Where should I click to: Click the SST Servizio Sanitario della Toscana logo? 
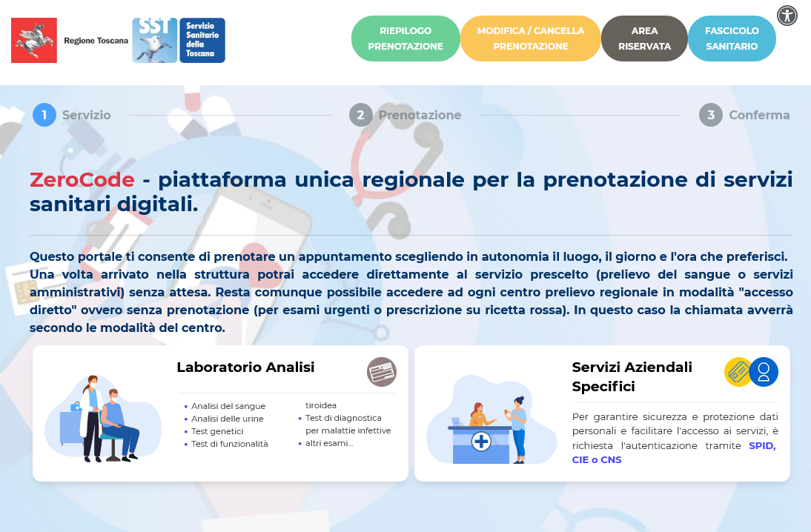coord(179,40)
